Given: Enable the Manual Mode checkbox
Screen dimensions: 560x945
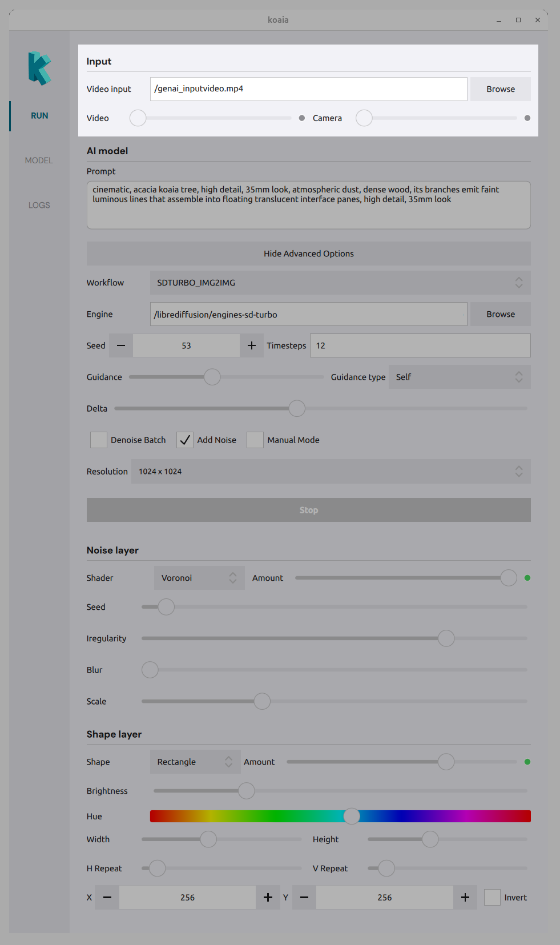Looking at the screenshot, I should pyautogui.click(x=255, y=440).
